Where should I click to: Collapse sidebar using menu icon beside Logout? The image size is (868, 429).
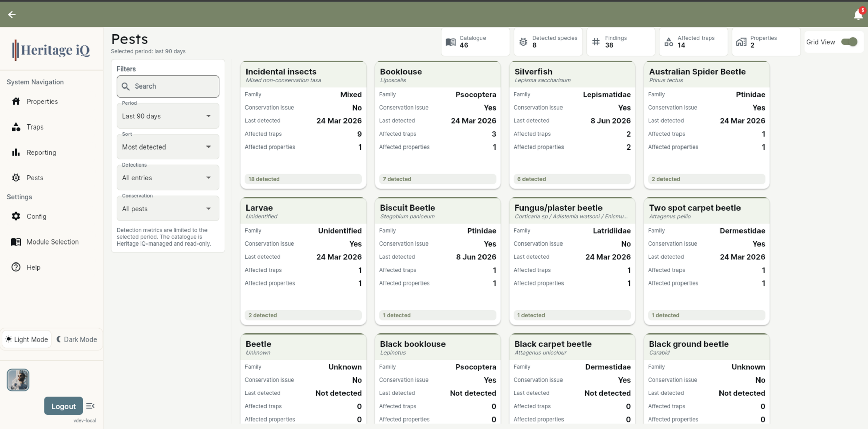[x=90, y=406]
